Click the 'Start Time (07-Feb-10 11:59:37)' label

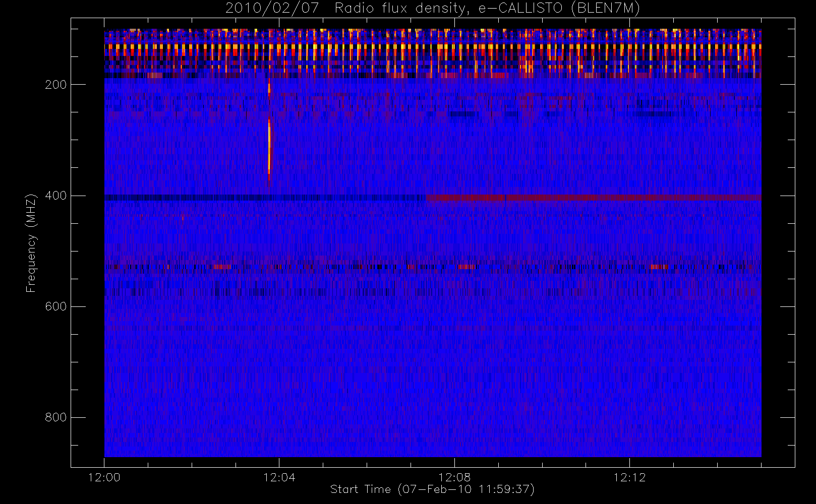[432, 489]
